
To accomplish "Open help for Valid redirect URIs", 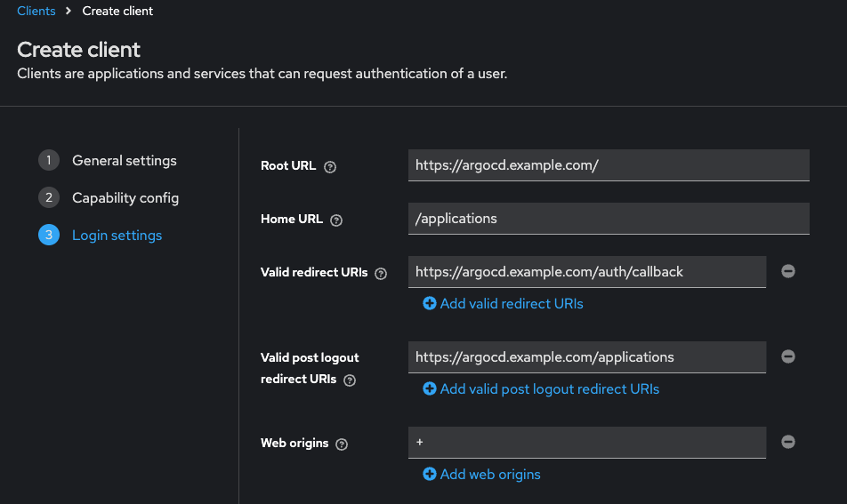I will 382,274.
